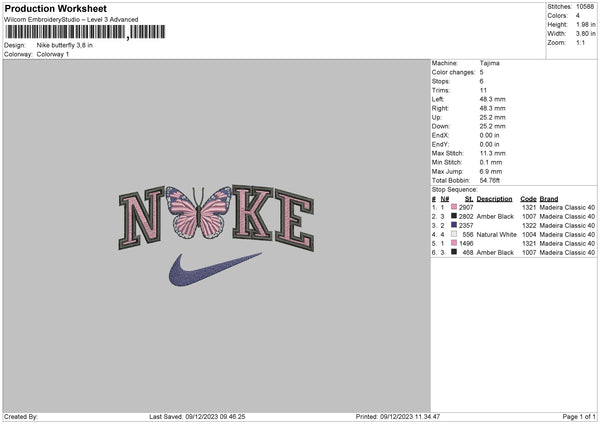This screenshot has width=600, height=424.
Task: Select the height value '1.98 in'
Action: click(x=585, y=24)
